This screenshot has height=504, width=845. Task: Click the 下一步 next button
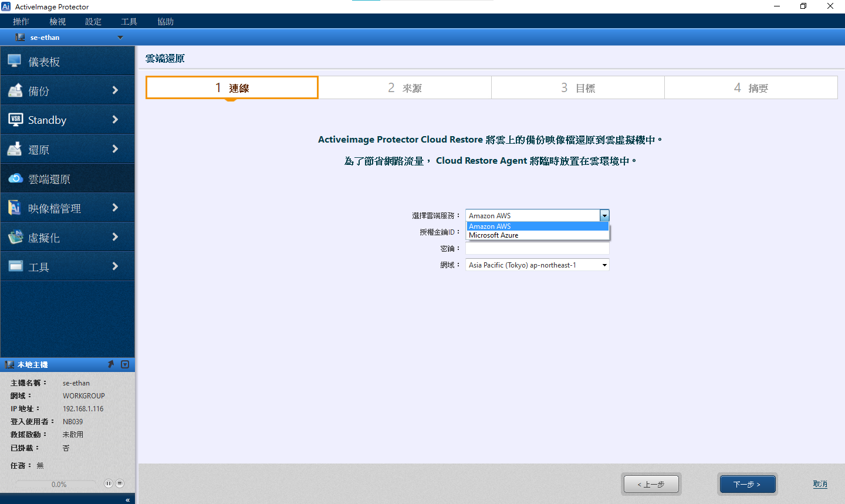tap(747, 484)
